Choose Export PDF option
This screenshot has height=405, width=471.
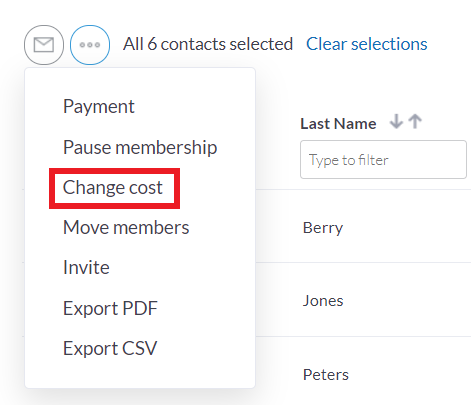(110, 308)
